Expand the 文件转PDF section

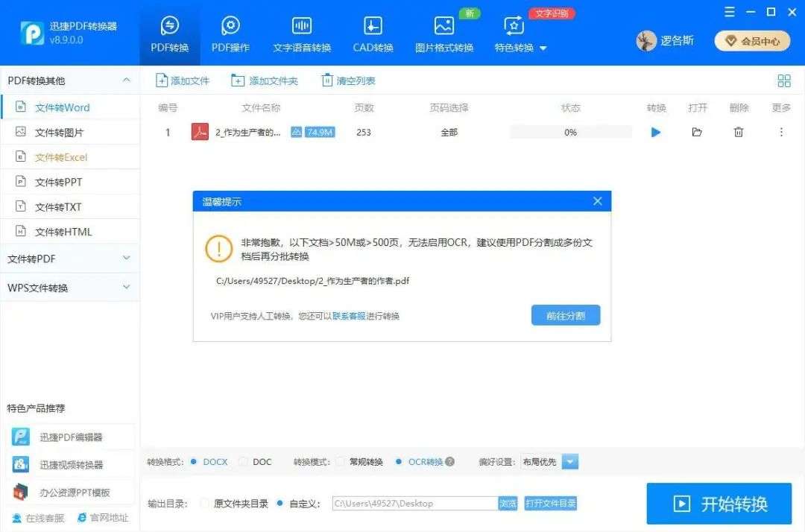point(70,259)
